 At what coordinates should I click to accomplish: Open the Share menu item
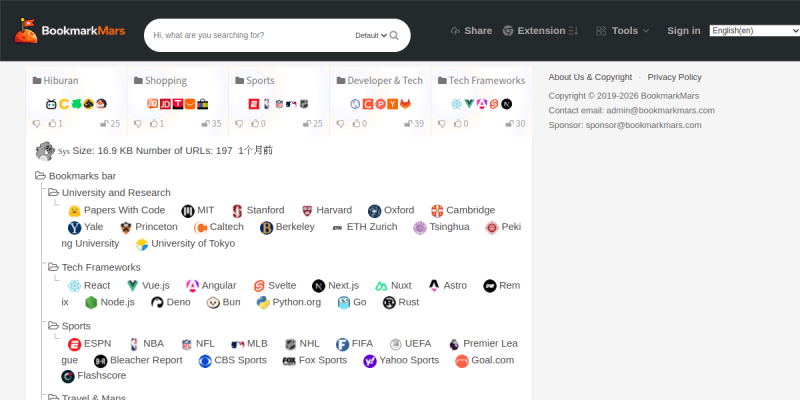coord(471,31)
